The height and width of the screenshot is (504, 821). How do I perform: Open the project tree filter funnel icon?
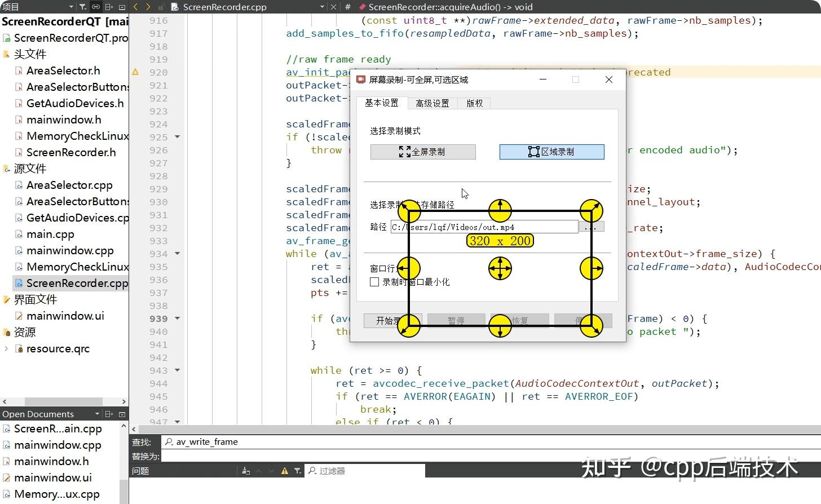coord(83,7)
